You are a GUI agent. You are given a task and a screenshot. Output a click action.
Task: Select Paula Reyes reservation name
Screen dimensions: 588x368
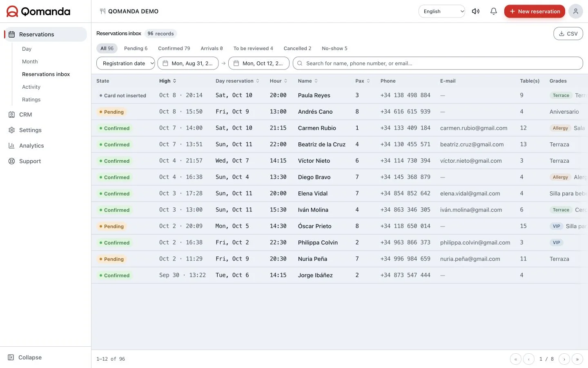(314, 95)
